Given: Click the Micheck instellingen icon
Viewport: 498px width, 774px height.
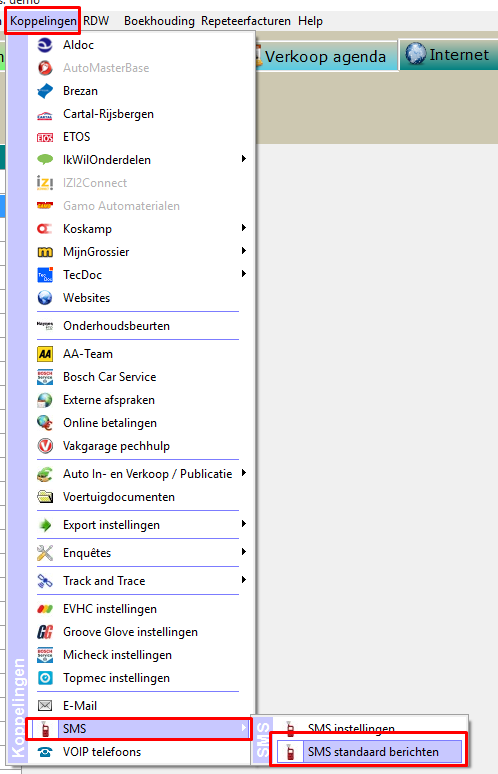Looking at the screenshot, I should pyautogui.click(x=45, y=655).
